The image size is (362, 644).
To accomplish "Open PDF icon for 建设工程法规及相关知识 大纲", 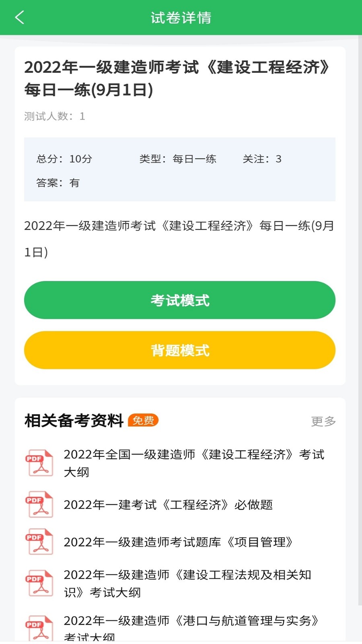I will [39, 583].
